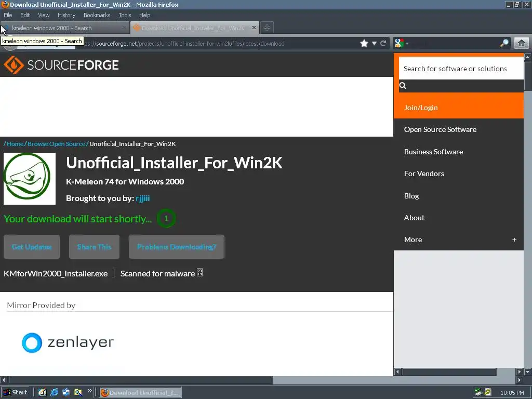Viewport: 532px width, 399px height.
Task: Open the Open Source Software link
Action: [441, 129]
